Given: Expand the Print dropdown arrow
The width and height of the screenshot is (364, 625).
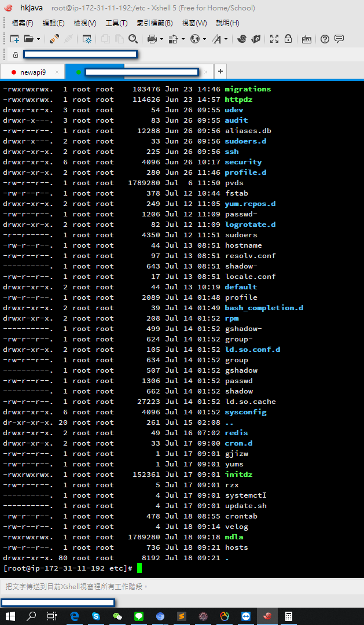Looking at the screenshot, I should coord(161,39).
